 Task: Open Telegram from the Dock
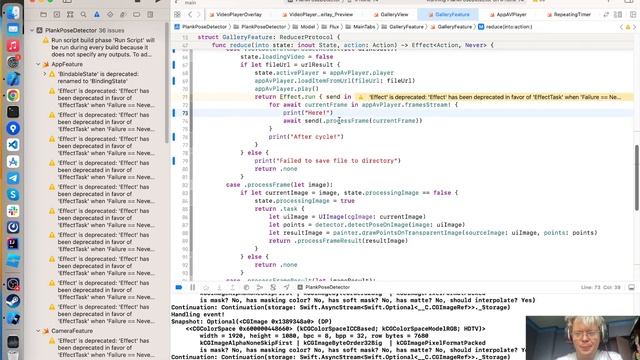coord(13,178)
